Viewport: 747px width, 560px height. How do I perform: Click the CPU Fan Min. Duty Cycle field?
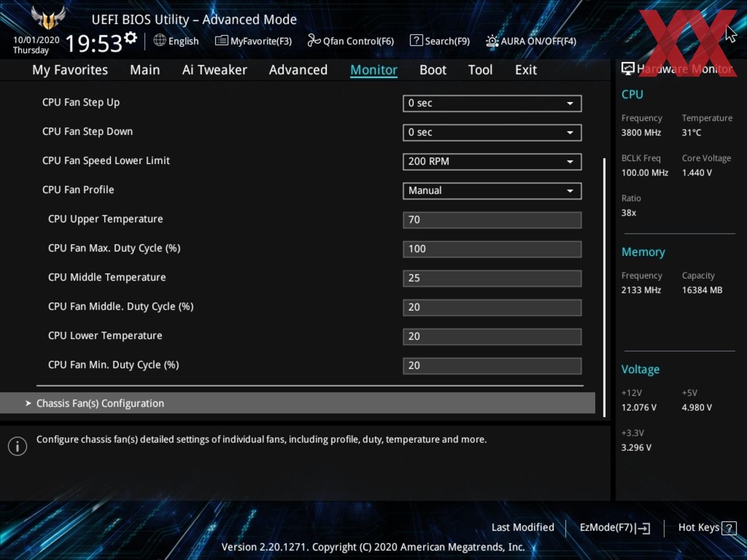click(492, 365)
